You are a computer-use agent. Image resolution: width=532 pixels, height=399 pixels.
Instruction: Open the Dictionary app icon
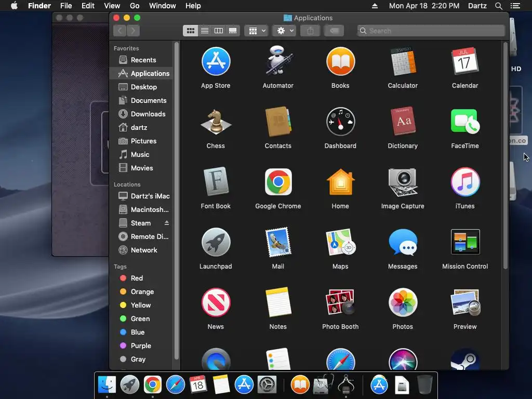(x=403, y=122)
